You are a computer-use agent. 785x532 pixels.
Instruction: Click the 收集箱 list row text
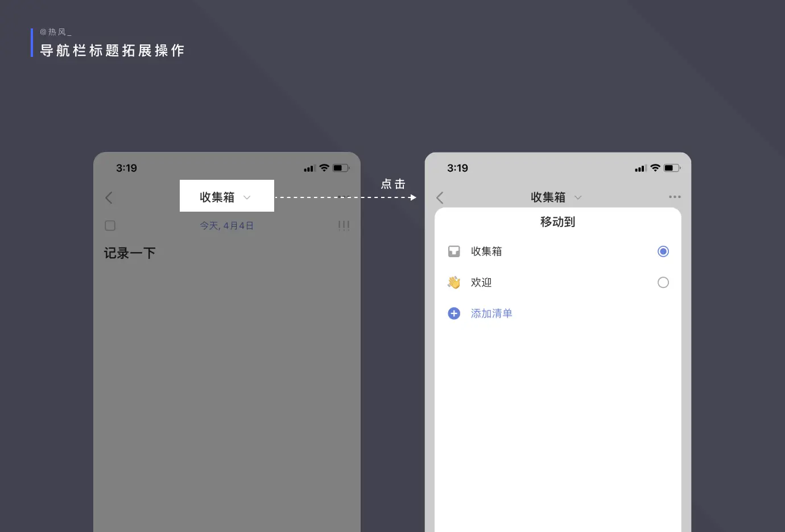486,251
